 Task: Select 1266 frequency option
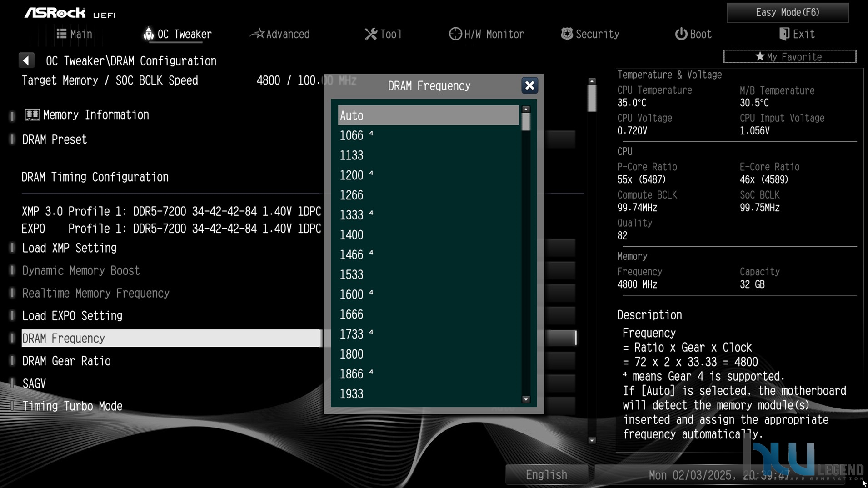pos(428,195)
